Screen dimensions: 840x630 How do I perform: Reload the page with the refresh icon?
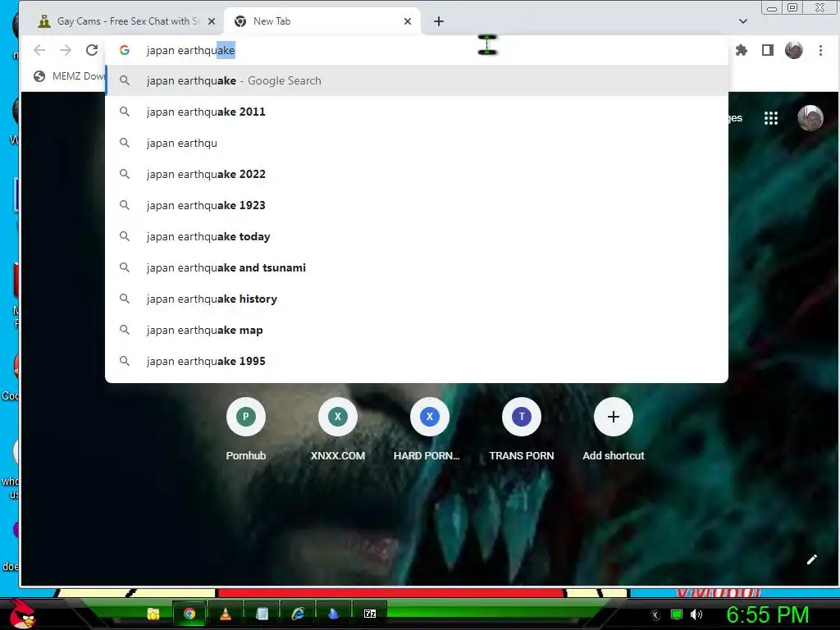(x=92, y=50)
